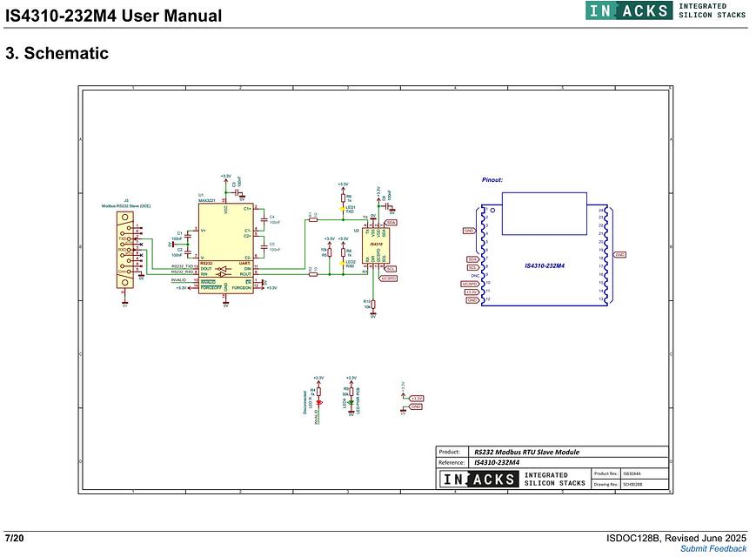Image resolution: width=756 pixels, height=557 pixels.
Task: Click the RS232_RXD net label
Action: (x=182, y=272)
